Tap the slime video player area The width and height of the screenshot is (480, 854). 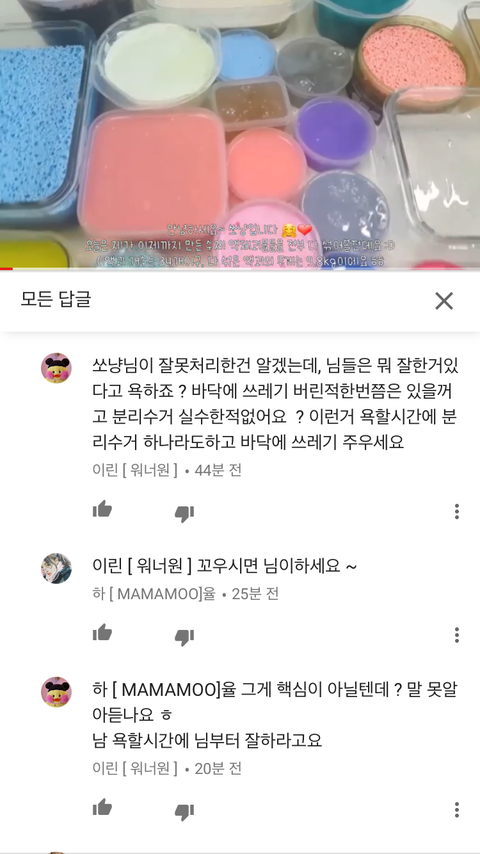point(240,133)
